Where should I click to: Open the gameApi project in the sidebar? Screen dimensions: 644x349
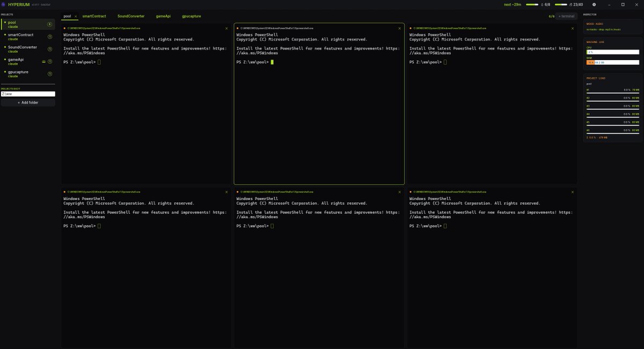point(28,61)
